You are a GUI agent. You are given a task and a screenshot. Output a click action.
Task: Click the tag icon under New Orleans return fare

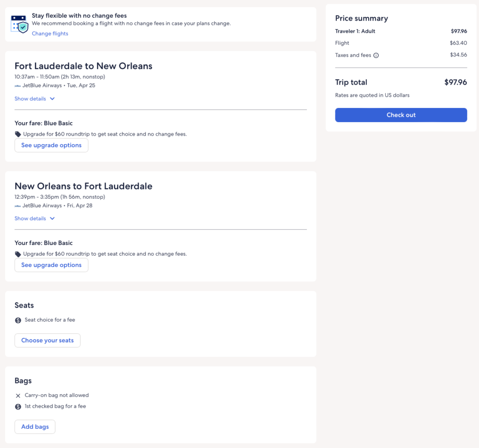pyautogui.click(x=18, y=254)
